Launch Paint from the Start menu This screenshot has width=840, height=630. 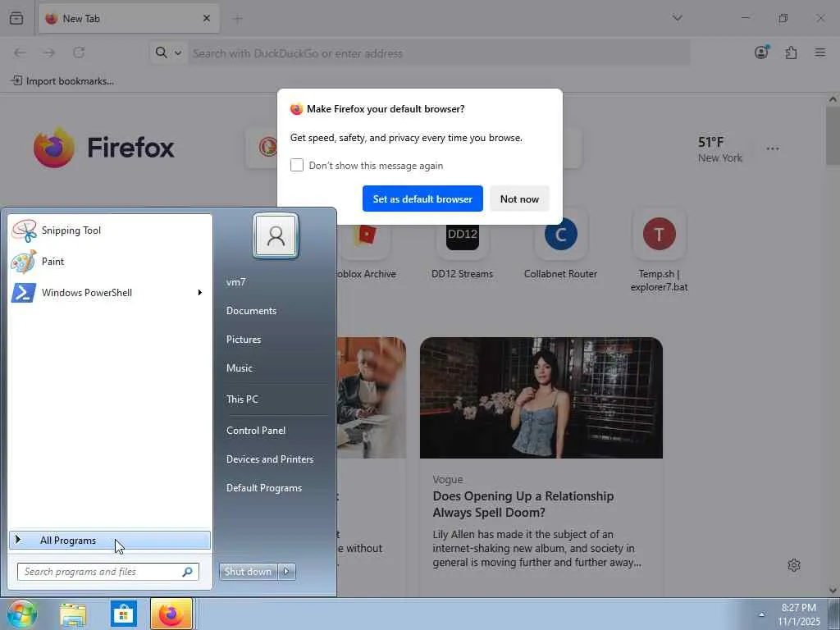tap(110, 262)
